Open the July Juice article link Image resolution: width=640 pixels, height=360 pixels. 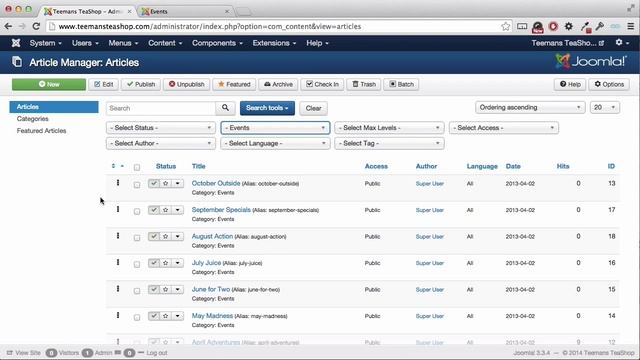tap(206, 263)
